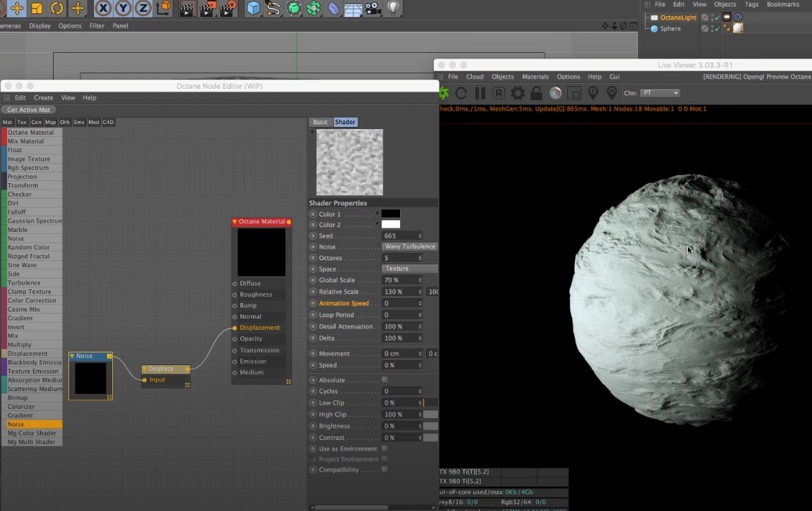Image resolution: width=812 pixels, height=511 pixels.
Task: Select Displacement in the node list
Action: (x=32, y=354)
